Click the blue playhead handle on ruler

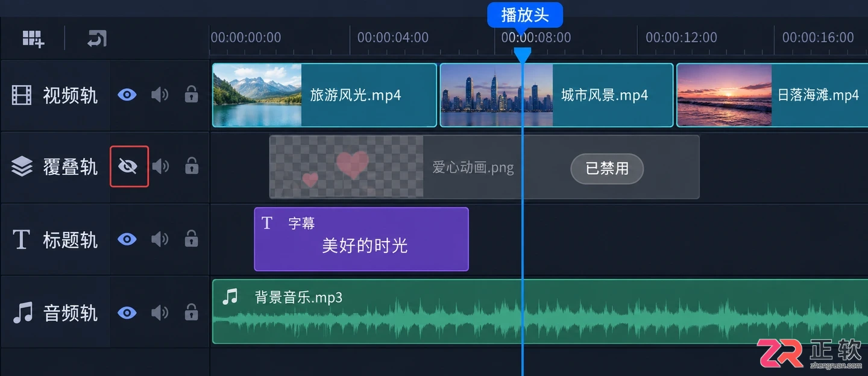pos(523,55)
